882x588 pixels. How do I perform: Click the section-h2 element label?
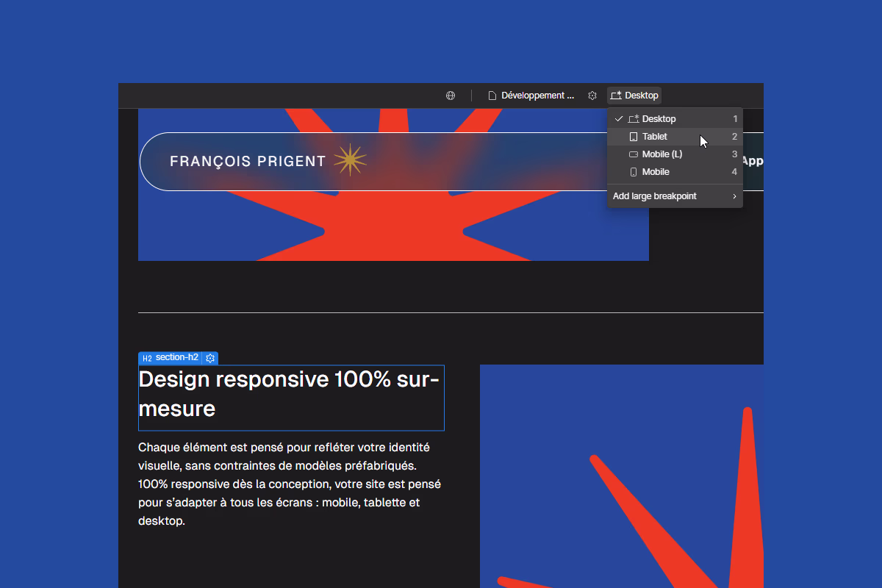pos(171,358)
